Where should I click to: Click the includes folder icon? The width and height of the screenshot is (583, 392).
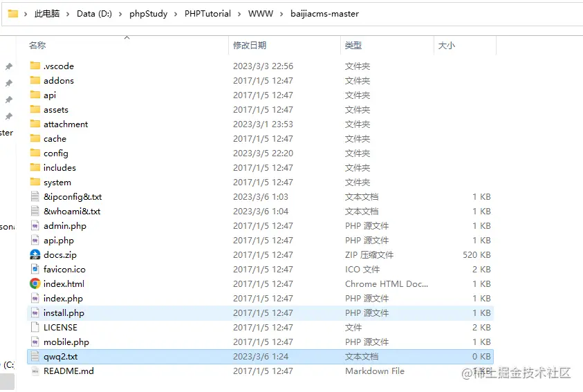coord(35,167)
